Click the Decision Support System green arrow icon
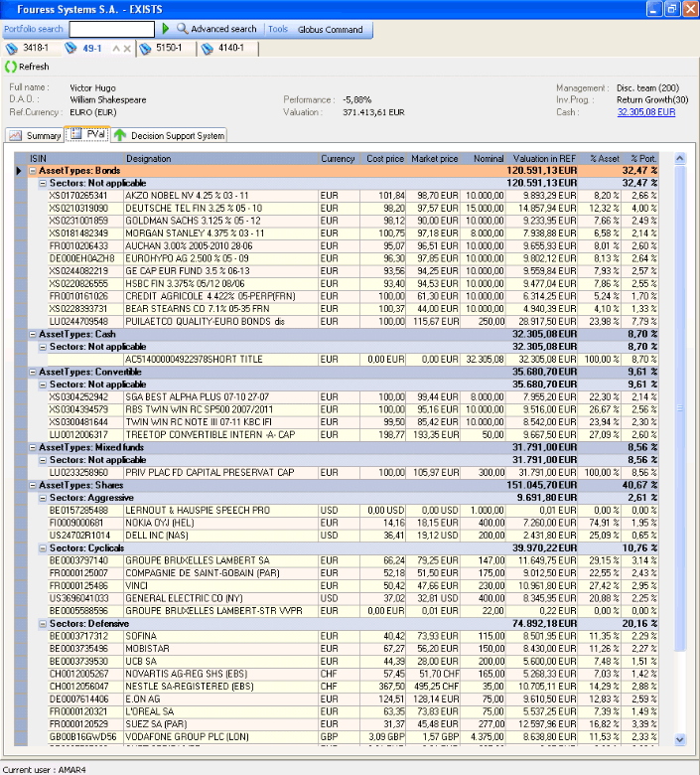 119,135
